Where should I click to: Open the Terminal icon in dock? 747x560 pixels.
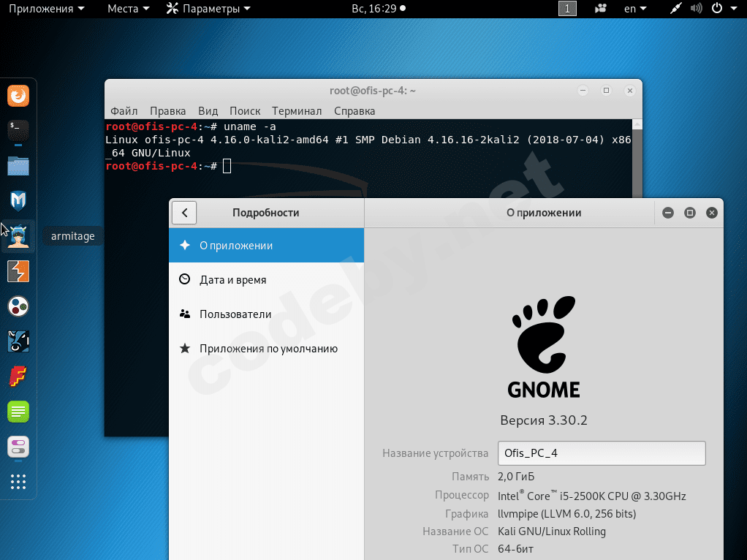tap(18, 130)
